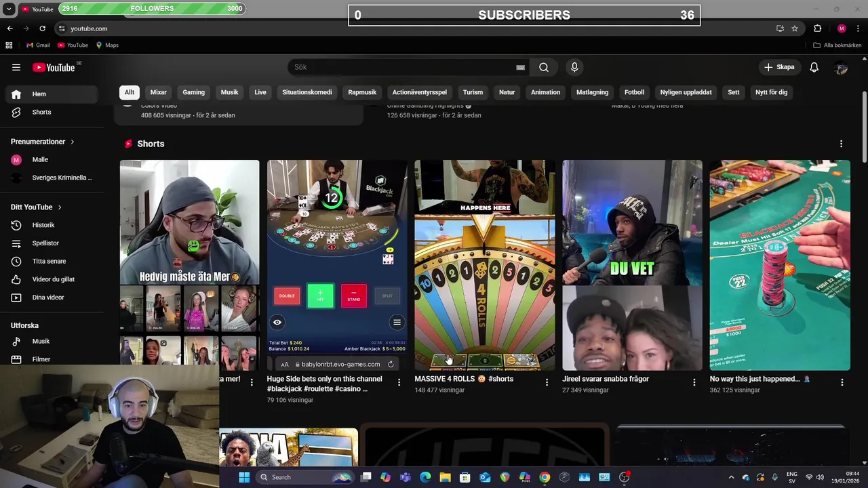Screen dimensions: 868x488
Task: Open Shorts in the sidebar
Action: coord(52,112)
